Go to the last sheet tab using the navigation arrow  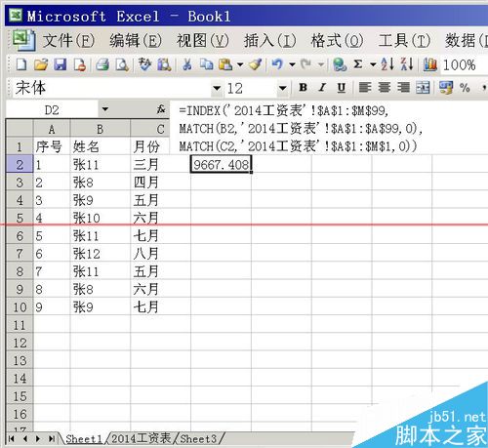tap(52, 439)
